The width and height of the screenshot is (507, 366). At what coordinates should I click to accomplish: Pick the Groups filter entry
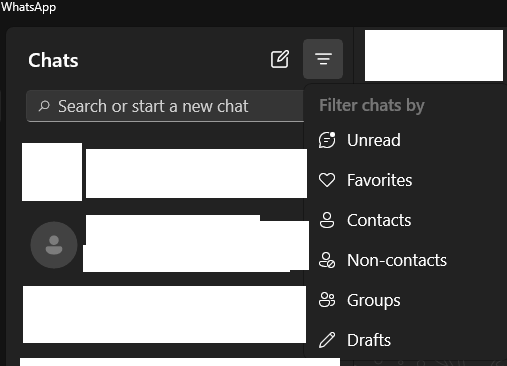click(405, 300)
